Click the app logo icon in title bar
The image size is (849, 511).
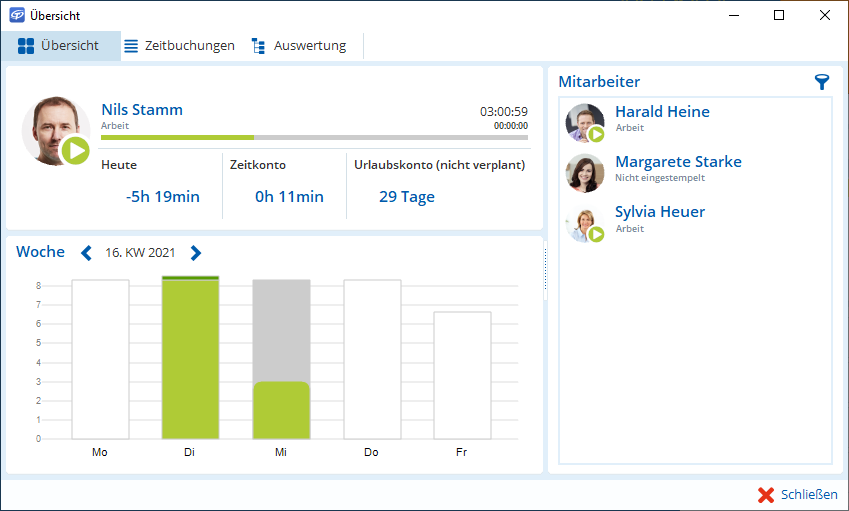17,15
